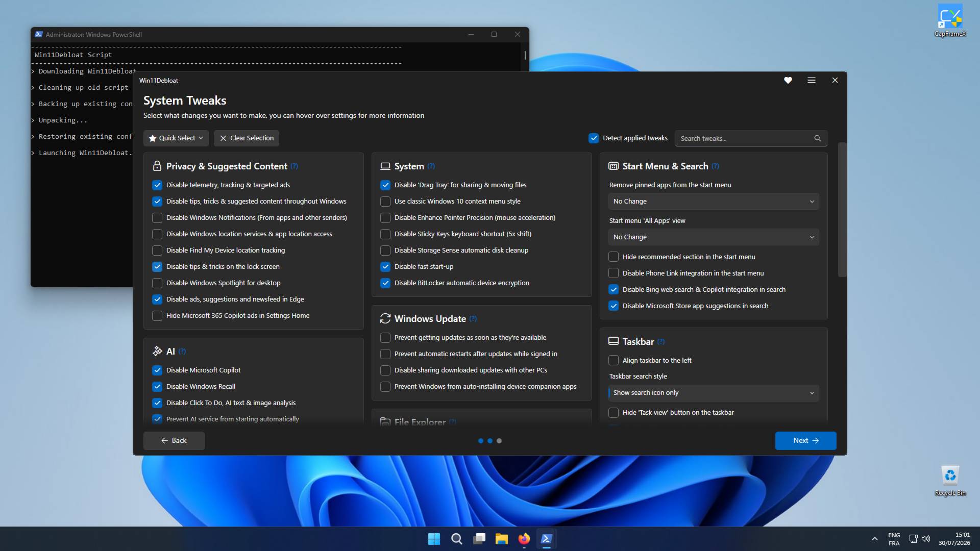
Task: Check Disable Find My Device location tracking
Action: point(157,251)
